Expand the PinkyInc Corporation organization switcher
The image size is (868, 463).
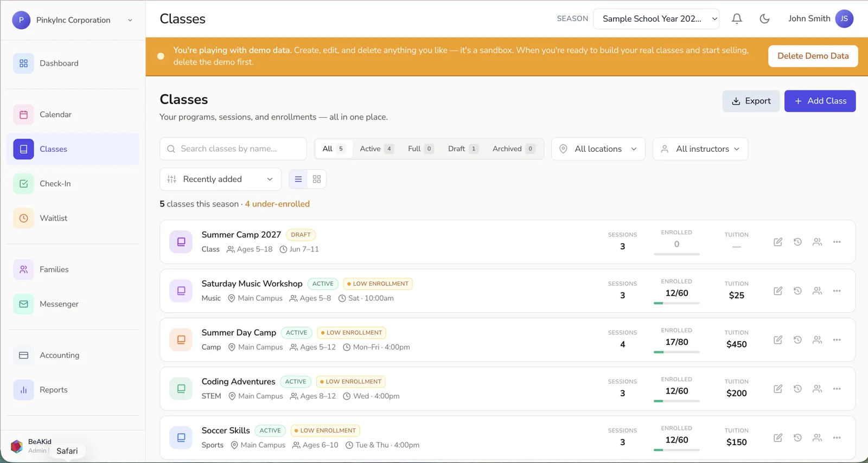(73, 20)
